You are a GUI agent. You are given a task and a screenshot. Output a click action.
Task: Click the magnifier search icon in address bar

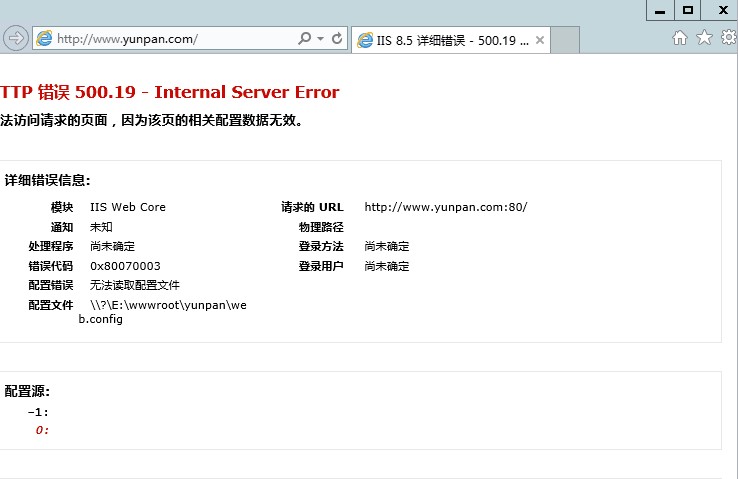point(305,39)
